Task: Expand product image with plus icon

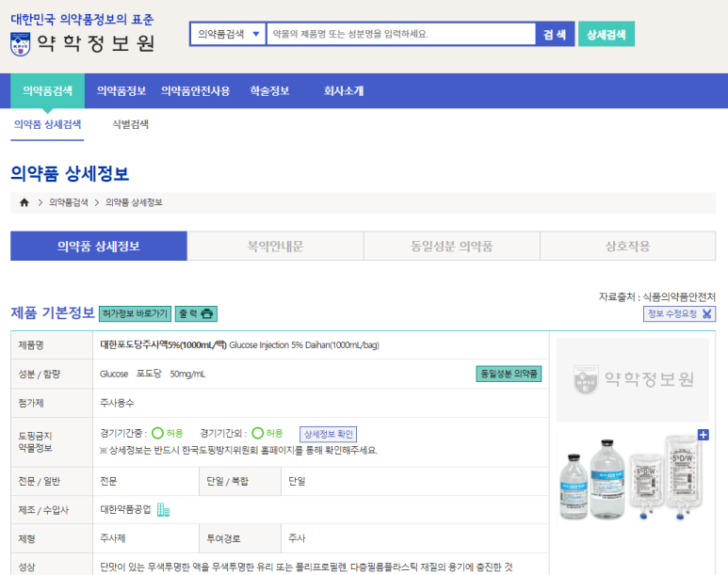Action: click(x=703, y=435)
